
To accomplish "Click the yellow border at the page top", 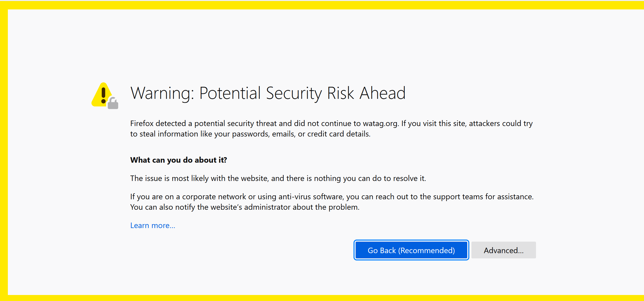I will (x=322, y=5).
